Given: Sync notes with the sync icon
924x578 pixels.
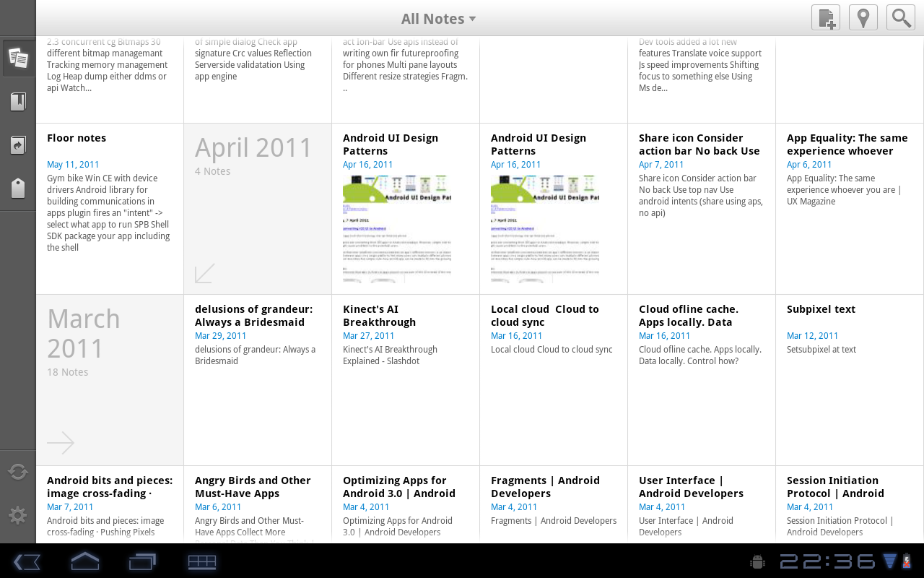Looking at the screenshot, I should click(18, 473).
